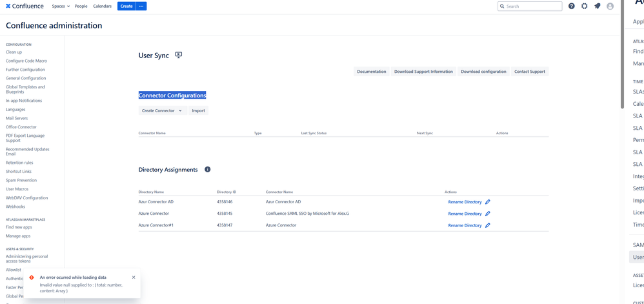The width and height of the screenshot is (644, 304).
Task: Open Clean up in the sidebar
Action: pos(14,52)
